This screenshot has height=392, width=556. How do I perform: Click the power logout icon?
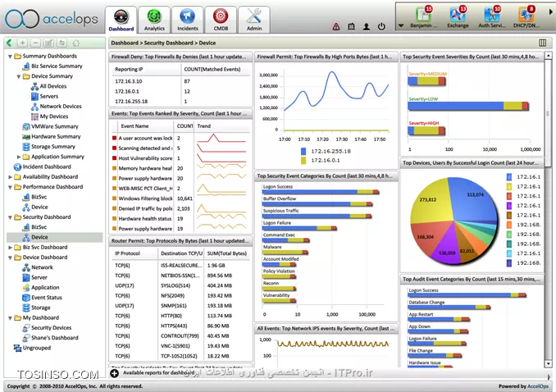[381, 26]
